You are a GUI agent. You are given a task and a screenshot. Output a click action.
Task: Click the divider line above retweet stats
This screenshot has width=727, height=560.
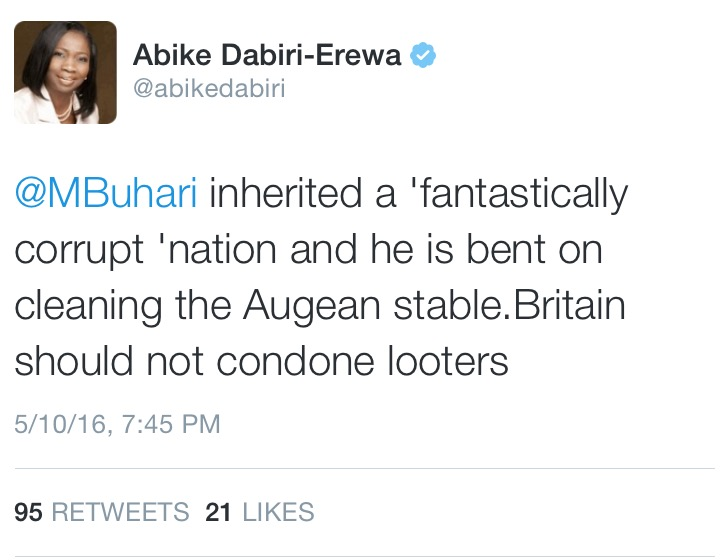pos(364,469)
